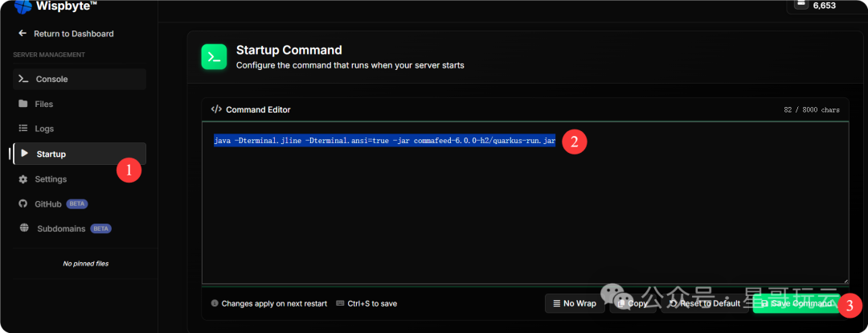
Task: Click the Settings gear icon
Action: point(23,179)
